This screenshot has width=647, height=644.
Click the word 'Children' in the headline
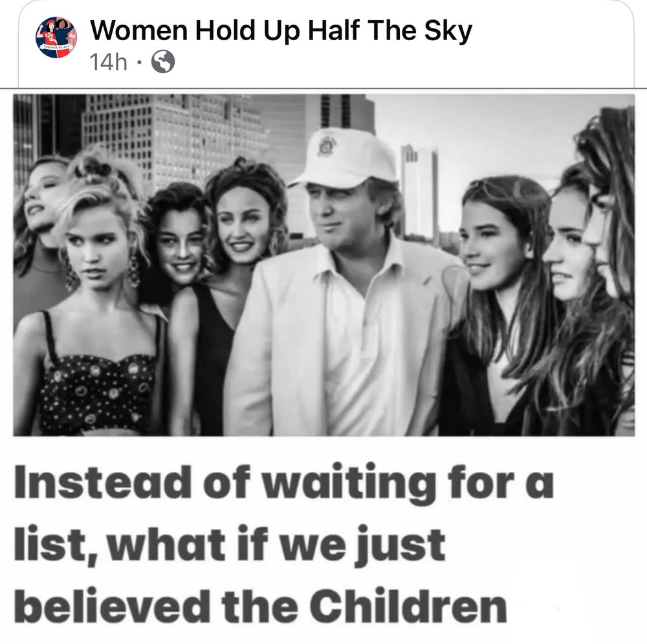pos(408,605)
